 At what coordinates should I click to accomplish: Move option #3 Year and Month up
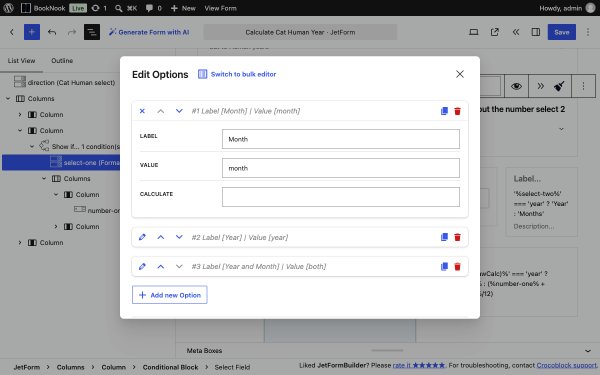pos(161,266)
